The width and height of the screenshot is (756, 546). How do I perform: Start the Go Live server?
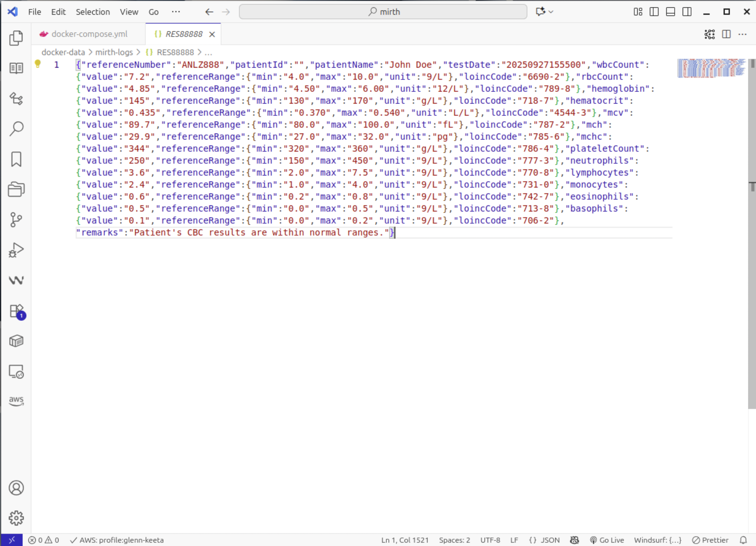tap(608, 540)
